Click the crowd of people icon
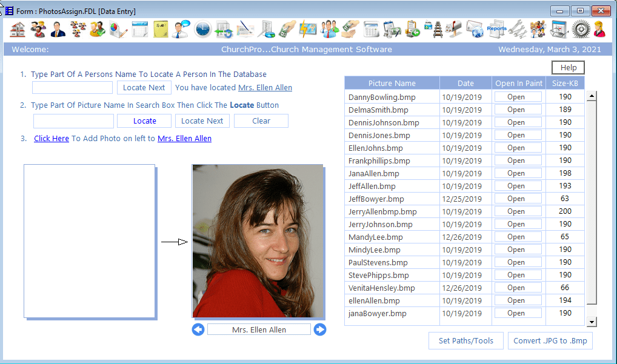 [538, 30]
